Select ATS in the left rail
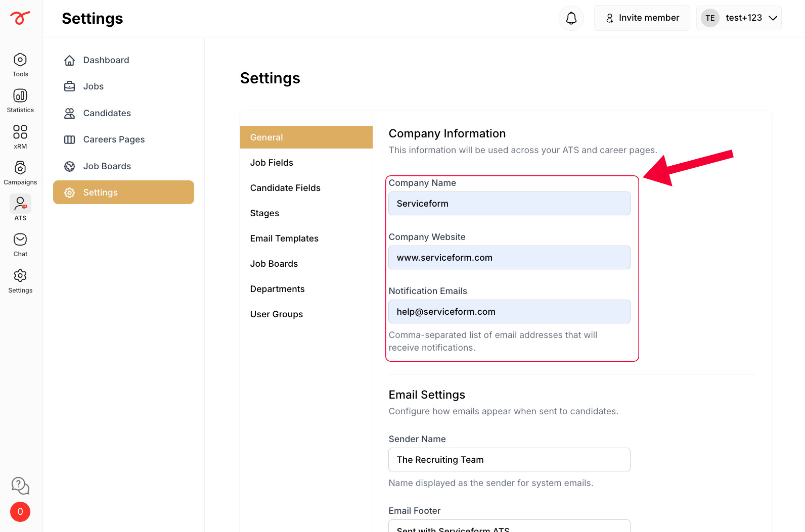This screenshot has width=805, height=532. [20, 208]
